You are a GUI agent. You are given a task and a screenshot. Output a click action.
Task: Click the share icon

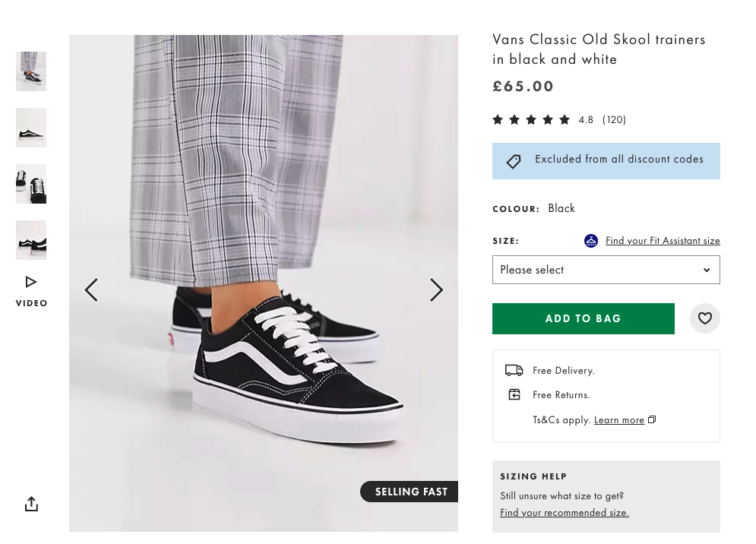click(x=31, y=504)
